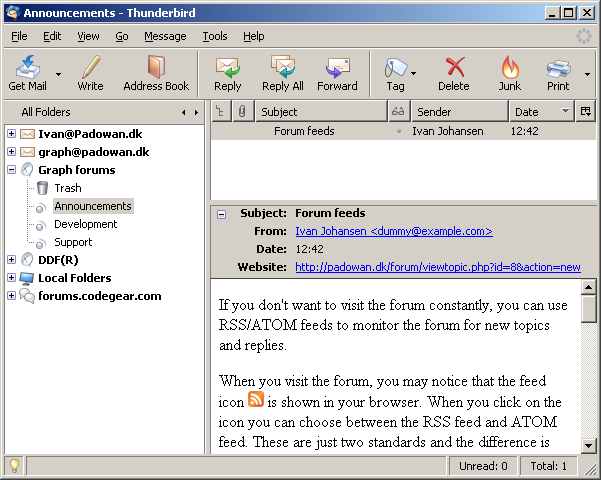Click the Thunderbird title bar icon
Screen dimensions: 601x480
13,13
